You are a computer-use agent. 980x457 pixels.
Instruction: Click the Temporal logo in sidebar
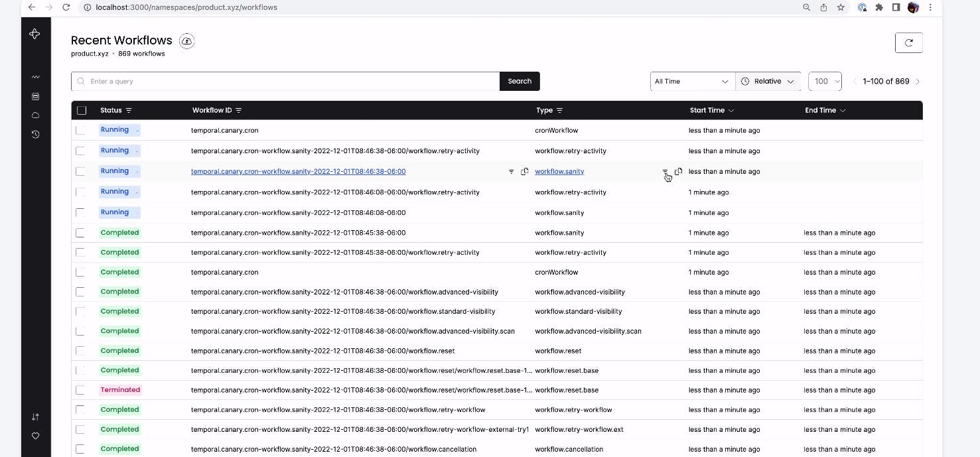coord(35,34)
